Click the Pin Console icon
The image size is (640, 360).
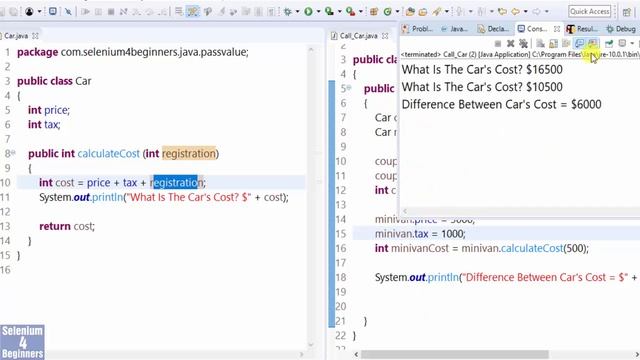click(x=609, y=43)
